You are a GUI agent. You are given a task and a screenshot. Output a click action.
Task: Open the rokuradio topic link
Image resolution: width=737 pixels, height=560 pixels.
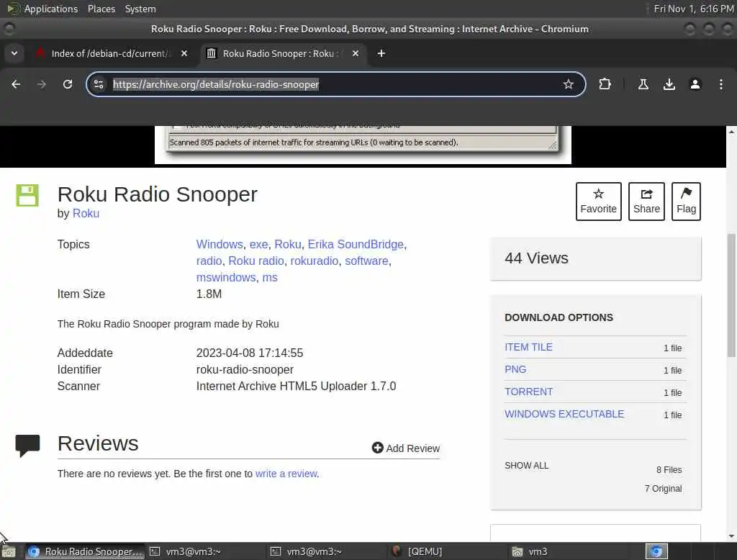click(315, 261)
